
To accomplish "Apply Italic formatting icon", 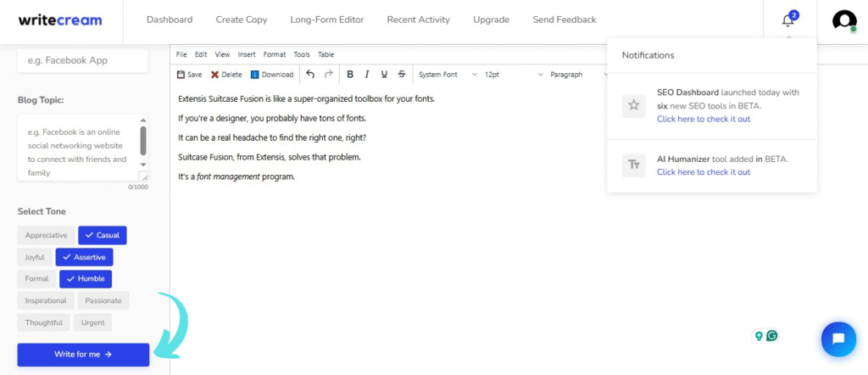I will click(367, 75).
